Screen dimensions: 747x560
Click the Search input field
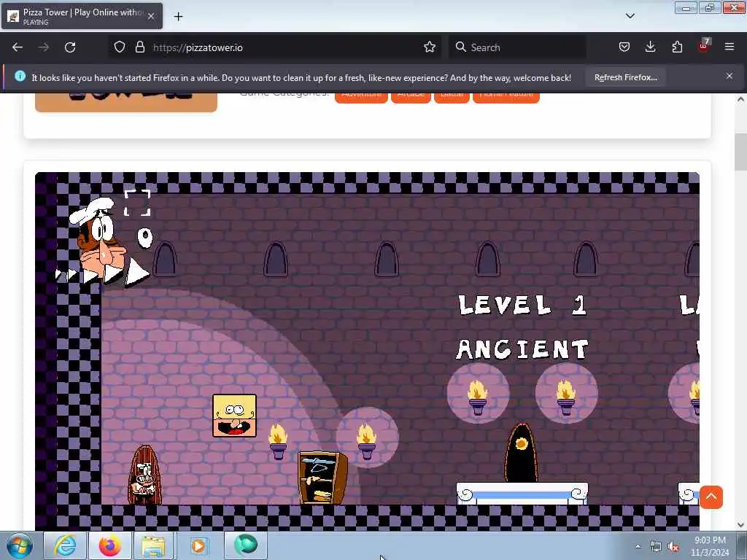point(517,47)
